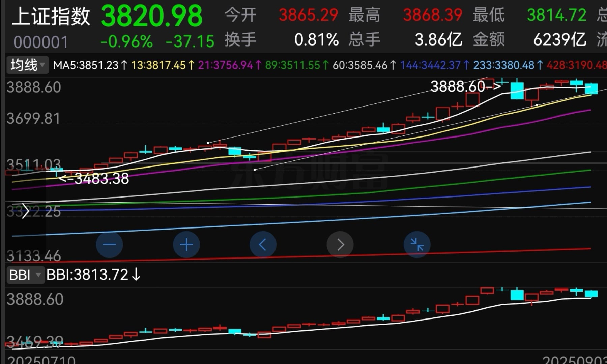Image resolution: width=607 pixels, height=364 pixels.
Task: Expand side panel with left edge chevron
Action: pos(25,211)
